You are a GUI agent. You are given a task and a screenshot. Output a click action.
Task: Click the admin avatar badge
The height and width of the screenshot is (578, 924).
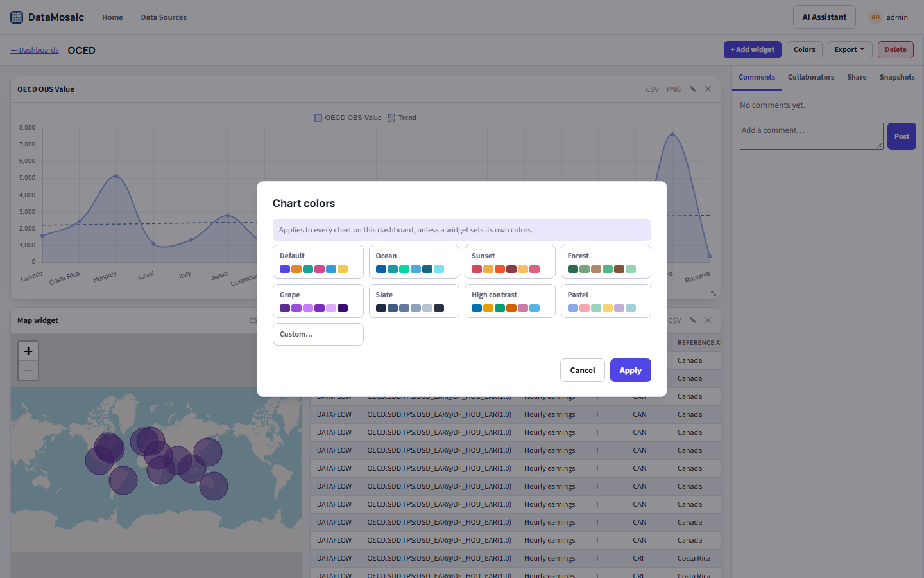click(875, 17)
